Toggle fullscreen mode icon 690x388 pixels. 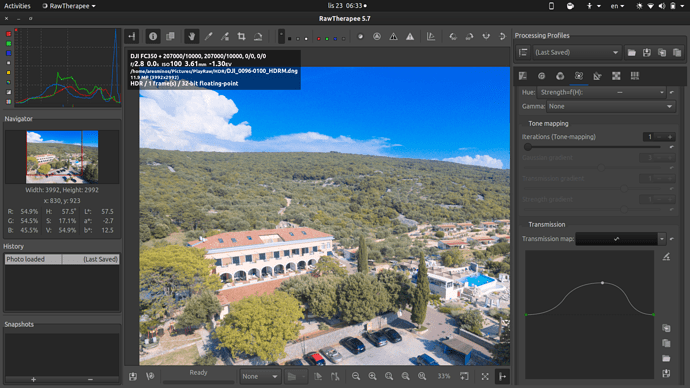(x=485, y=376)
